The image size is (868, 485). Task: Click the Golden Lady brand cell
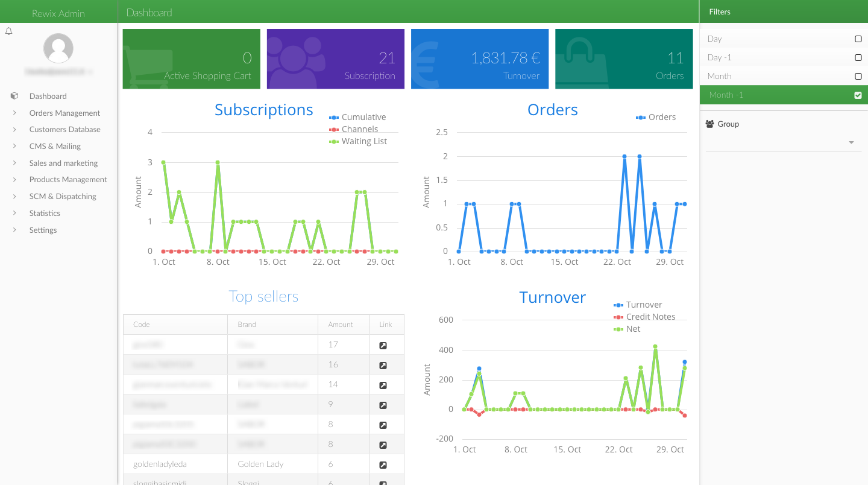tap(273, 464)
